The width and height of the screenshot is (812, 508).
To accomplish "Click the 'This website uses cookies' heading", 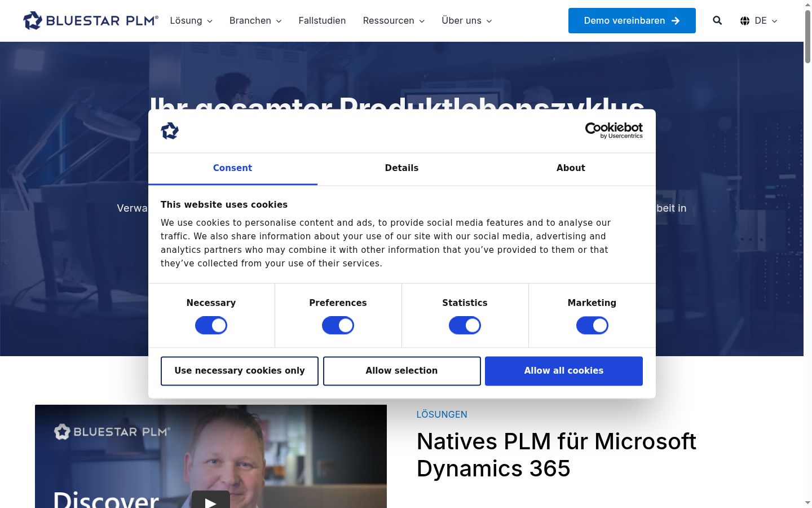I will click(x=224, y=205).
